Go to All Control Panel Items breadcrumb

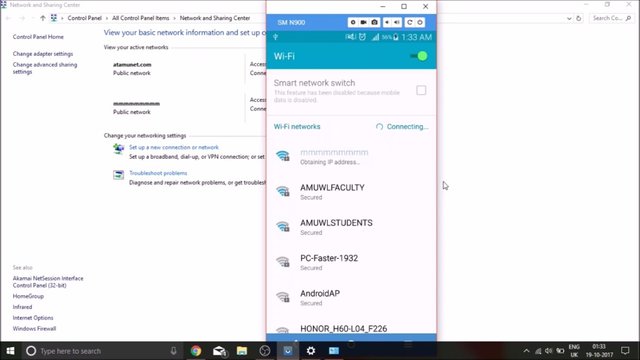(141, 18)
